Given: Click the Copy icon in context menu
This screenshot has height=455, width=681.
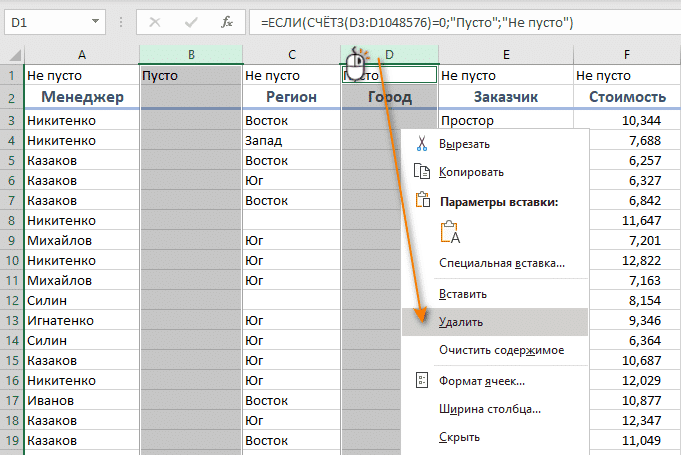Looking at the screenshot, I should click(x=421, y=172).
